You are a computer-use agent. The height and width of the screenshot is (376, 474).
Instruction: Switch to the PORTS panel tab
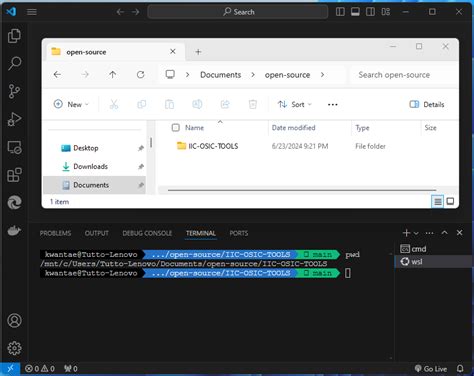click(239, 233)
